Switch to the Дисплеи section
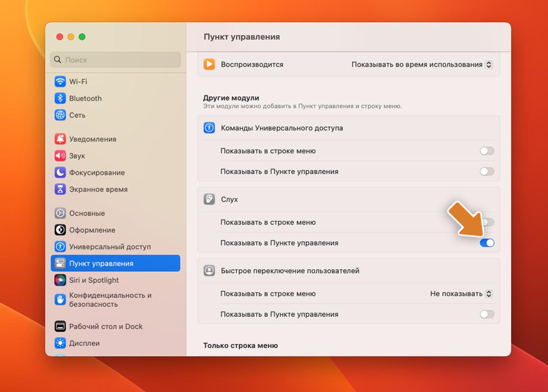Image resolution: width=548 pixels, height=392 pixels. tap(116, 343)
